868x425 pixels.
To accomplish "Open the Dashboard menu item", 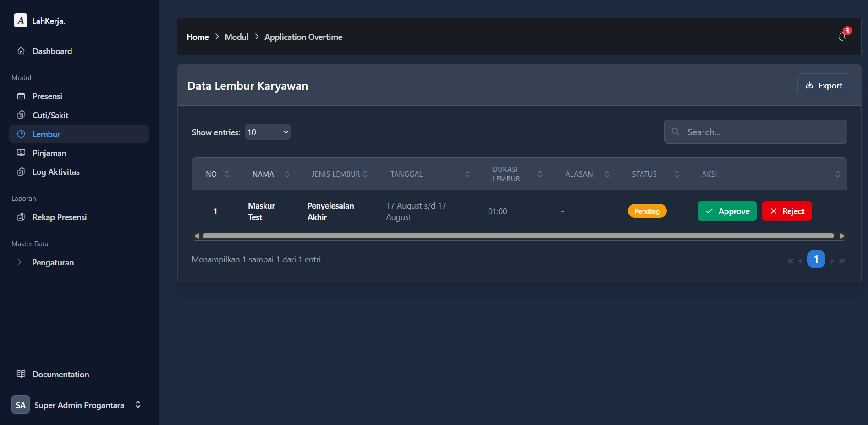I will pyautogui.click(x=52, y=51).
